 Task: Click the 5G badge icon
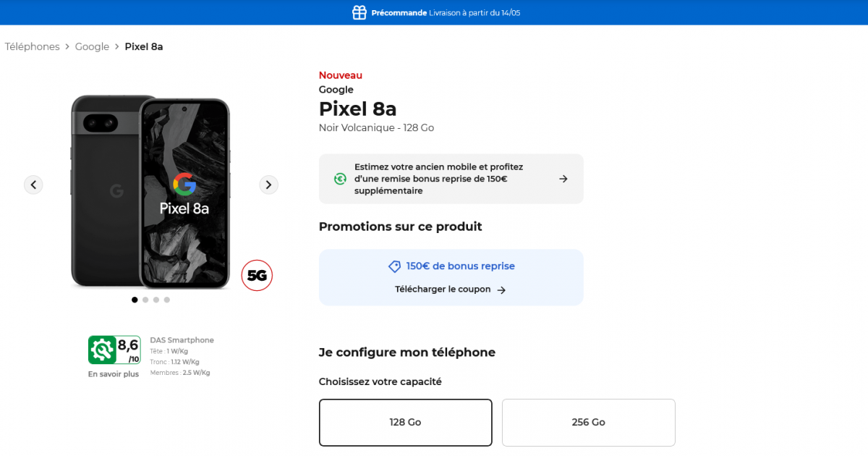point(257,276)
